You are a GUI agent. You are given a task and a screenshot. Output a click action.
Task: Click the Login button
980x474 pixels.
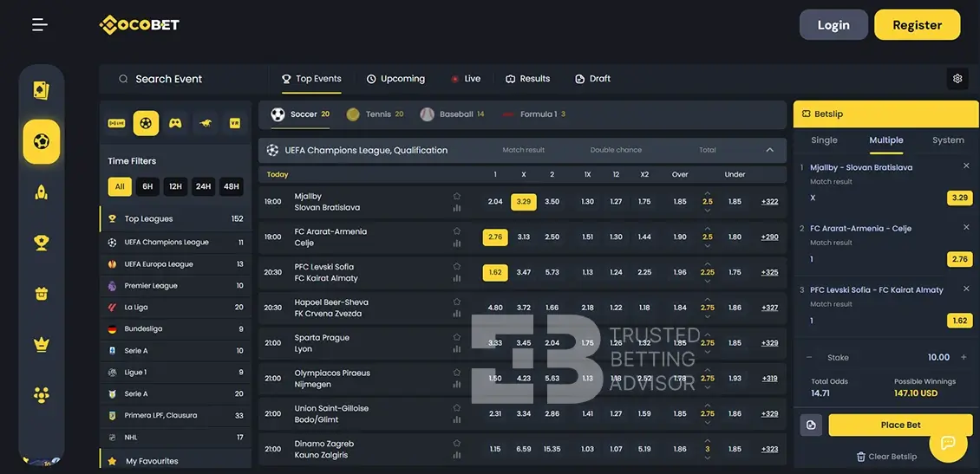[x=833, y=25]
